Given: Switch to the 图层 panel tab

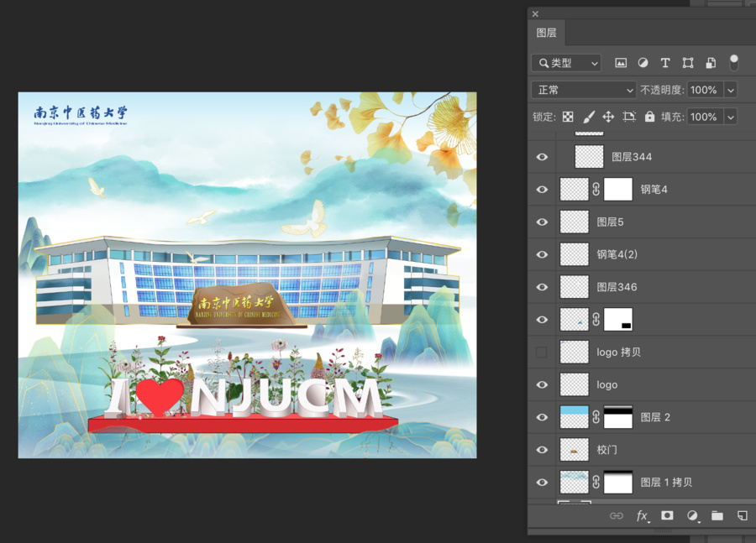Looking at the screenshot, I should pos(546,33).
